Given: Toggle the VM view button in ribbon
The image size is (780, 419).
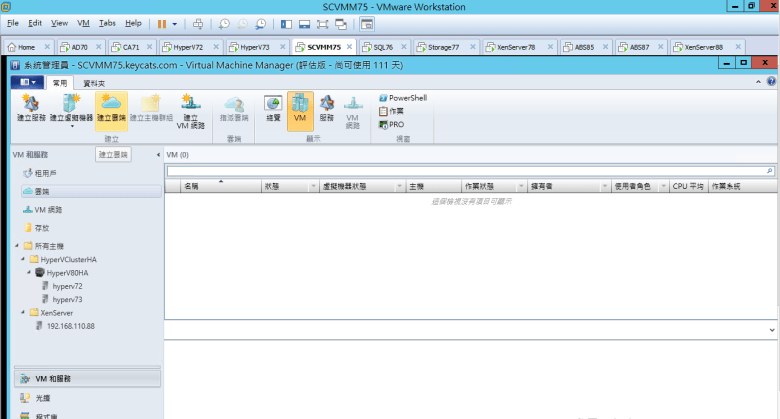Looking at the screenshot, I should (300, 109).
